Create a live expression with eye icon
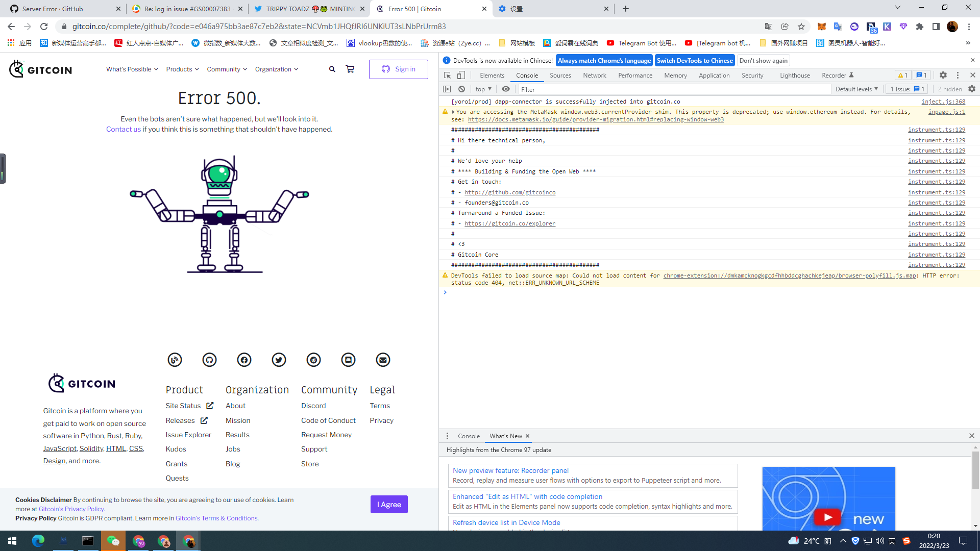 (506, 89)
